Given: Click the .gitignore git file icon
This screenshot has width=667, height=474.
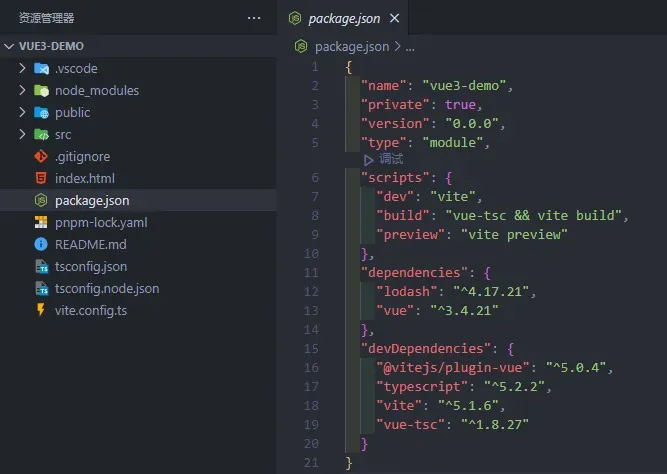Looking at the screenshot, I should click(41, 157).
